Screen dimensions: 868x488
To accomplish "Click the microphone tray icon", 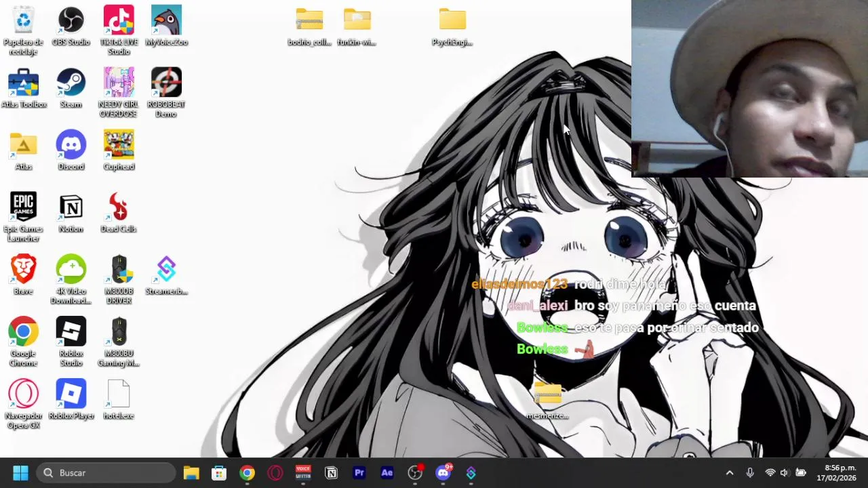I will pyautogui.click(x=750, y=472).
